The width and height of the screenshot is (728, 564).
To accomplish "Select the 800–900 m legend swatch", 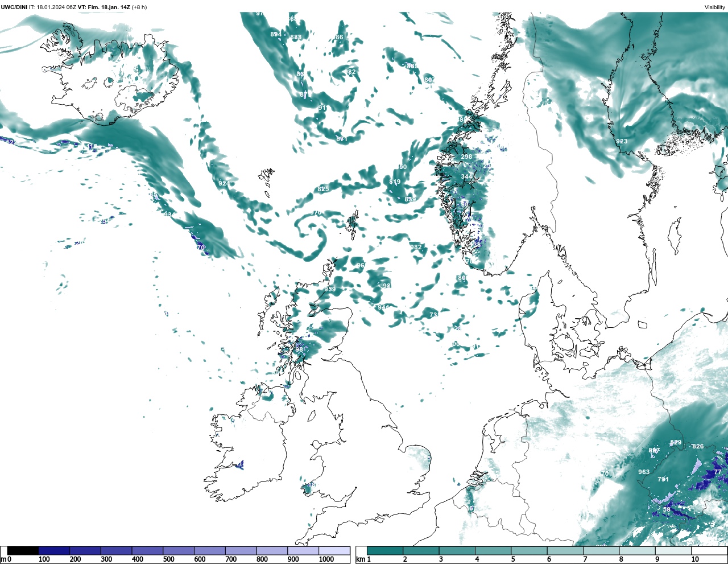I will pyautogui.click(x=272, y=551).
